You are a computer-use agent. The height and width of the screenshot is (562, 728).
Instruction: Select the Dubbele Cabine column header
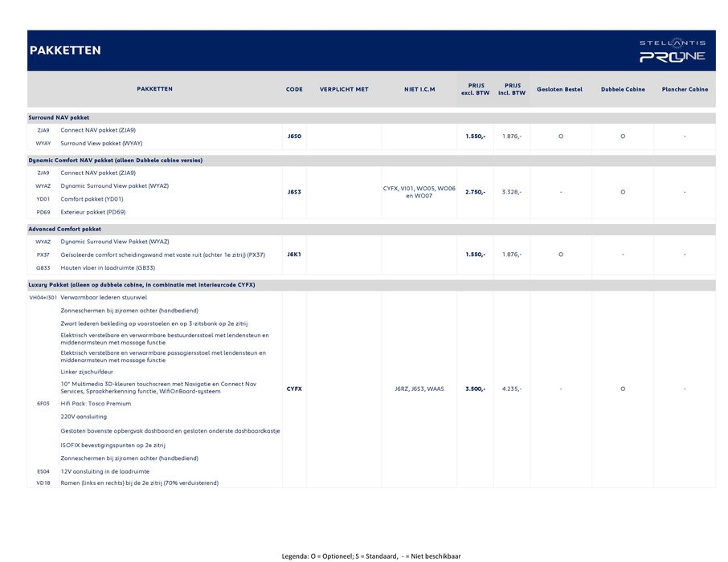(x=623, y=89)
